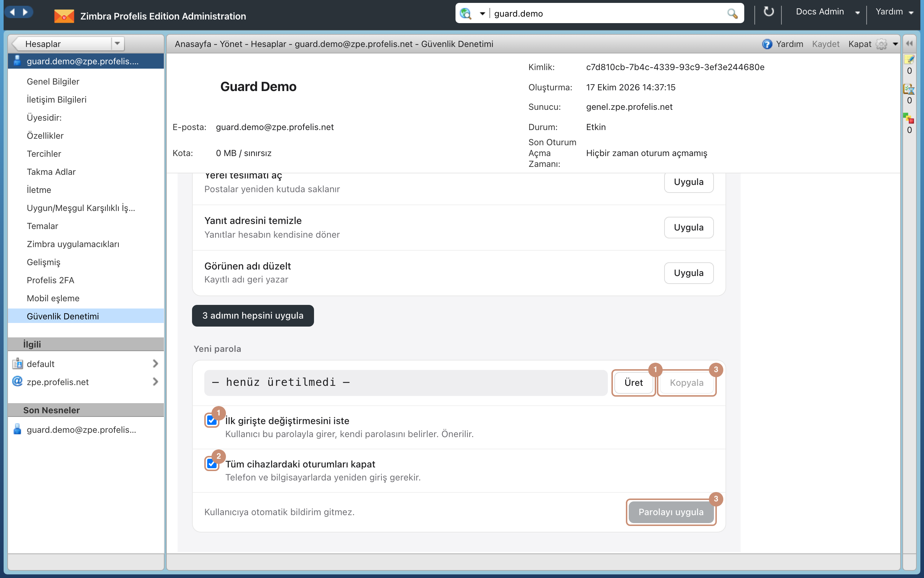Collapse the right status pane with double-arrow icon
The width and height of the screenshot is (924, 578).
click(x=909, y=43)
